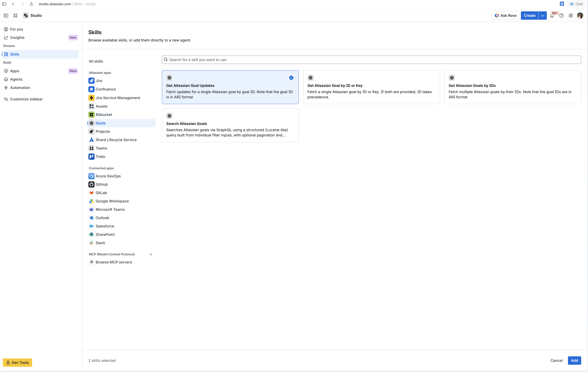Open Apps in the sidebar
Screen dimensions: 588x372
[40, 71]
